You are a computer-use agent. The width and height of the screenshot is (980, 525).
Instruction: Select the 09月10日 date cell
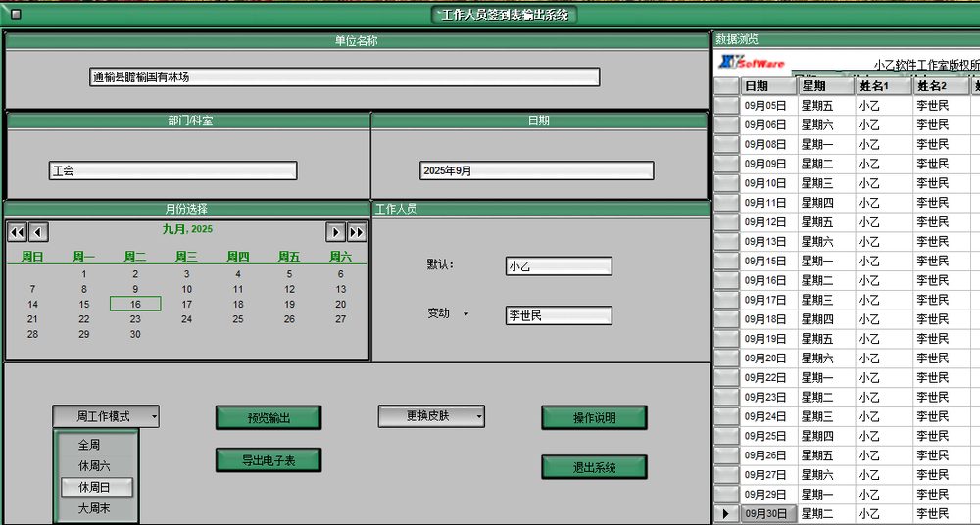[768, 183]
